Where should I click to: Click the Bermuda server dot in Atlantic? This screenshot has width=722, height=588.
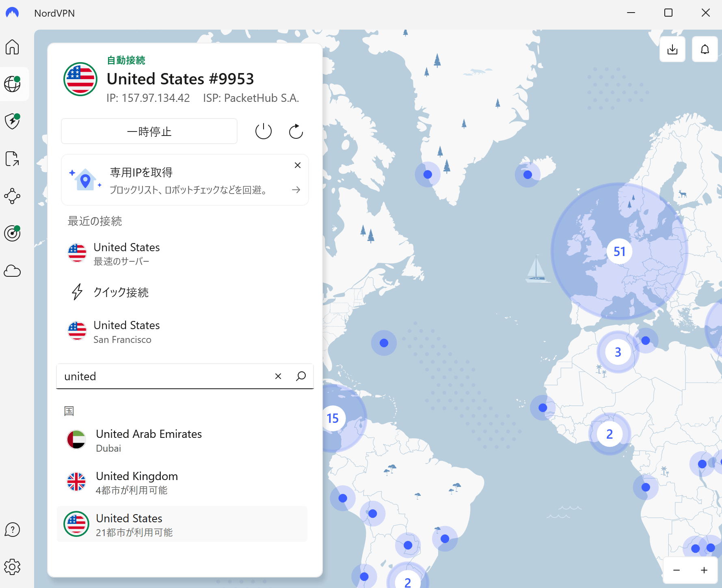[x=384, y=343]
